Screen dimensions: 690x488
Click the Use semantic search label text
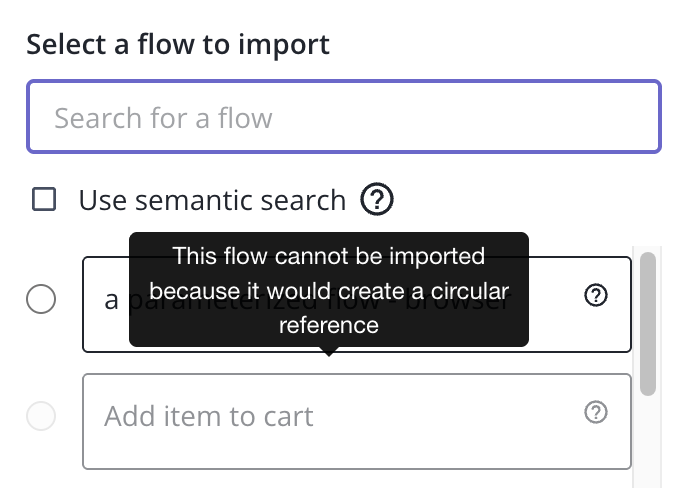212,200
